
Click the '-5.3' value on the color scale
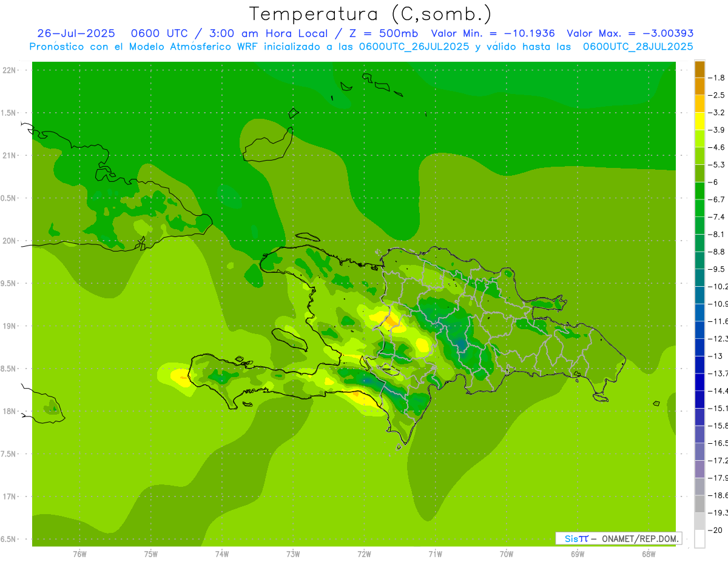coord(716,164)
